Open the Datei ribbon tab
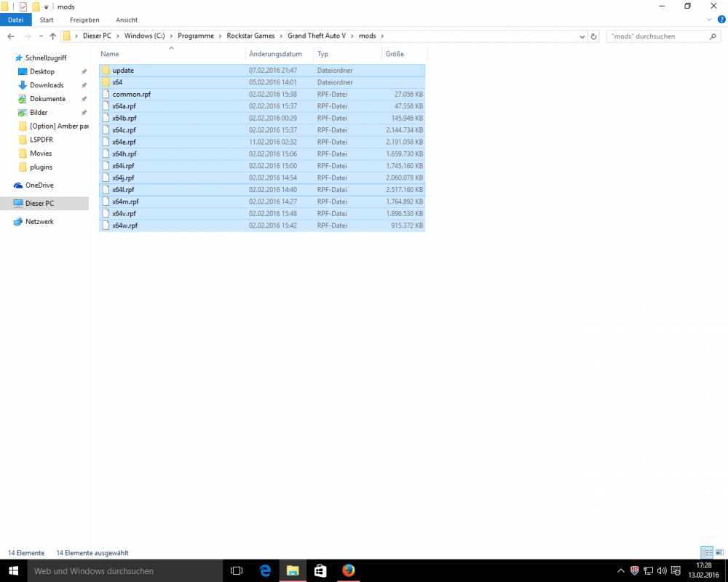Viewport: 728px width, 582px height. pos(16,20)
